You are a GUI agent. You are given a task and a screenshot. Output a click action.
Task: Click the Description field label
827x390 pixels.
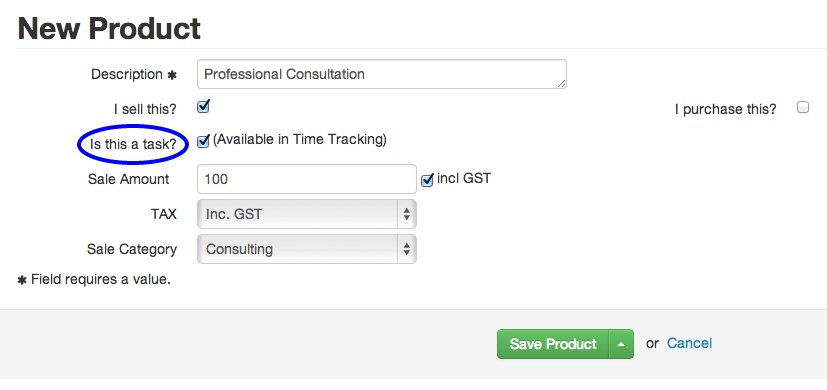pos(134,74)
